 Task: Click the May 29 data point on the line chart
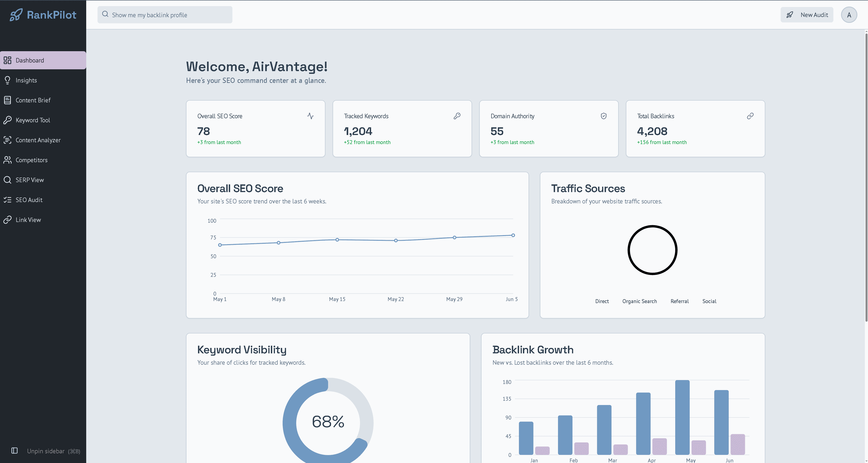click(x=455, y=237)
